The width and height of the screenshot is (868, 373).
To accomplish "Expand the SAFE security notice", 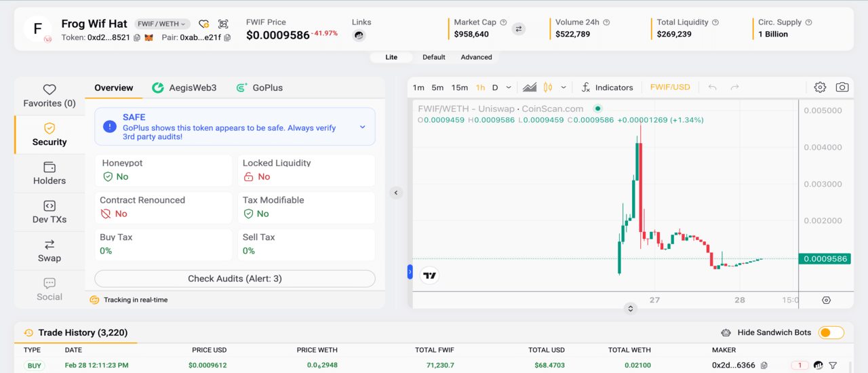I will (x=362, y=127).
